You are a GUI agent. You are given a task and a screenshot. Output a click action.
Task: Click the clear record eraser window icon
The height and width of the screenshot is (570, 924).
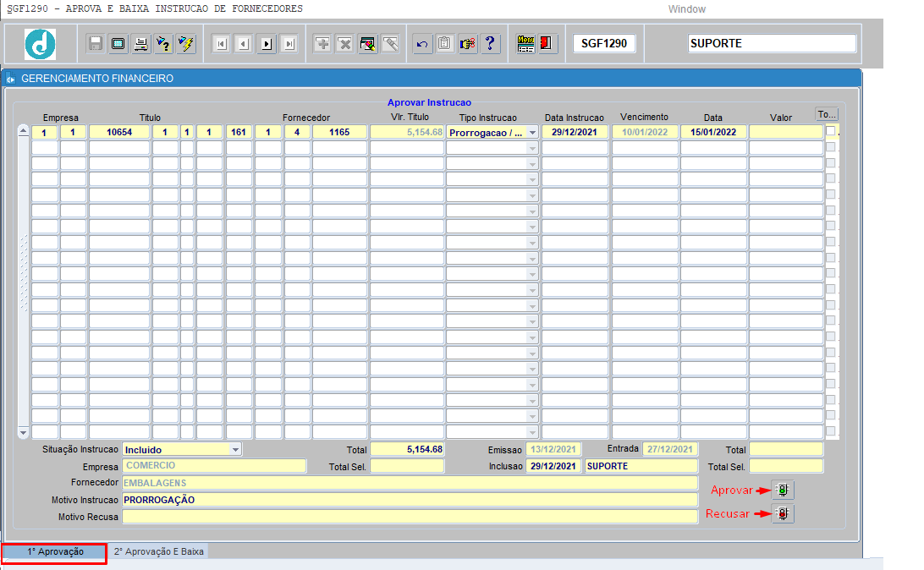[368, 44]
